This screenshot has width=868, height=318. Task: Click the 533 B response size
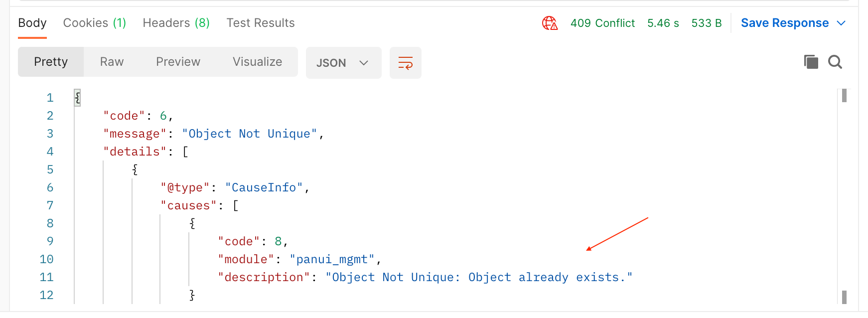pos(706,23)
